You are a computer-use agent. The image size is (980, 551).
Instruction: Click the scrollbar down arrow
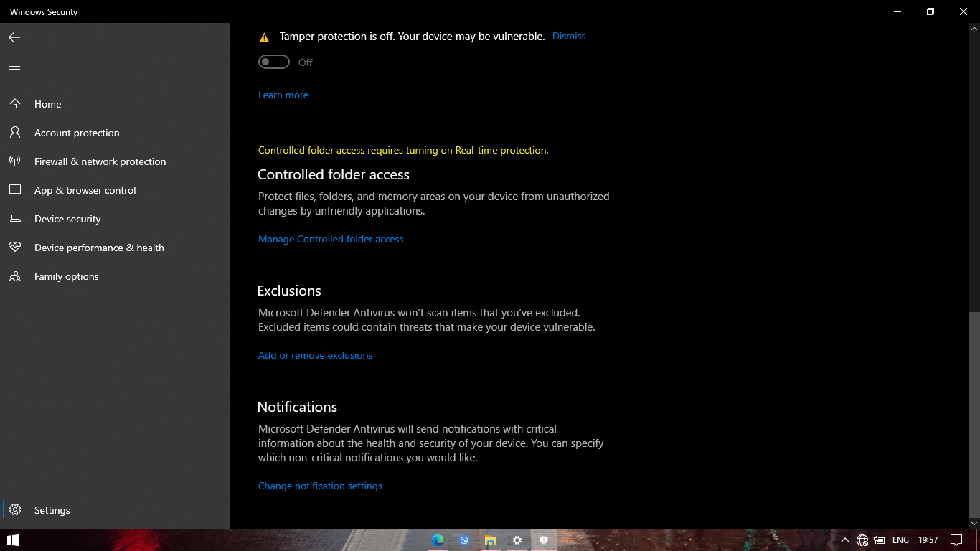click(974, 524)
